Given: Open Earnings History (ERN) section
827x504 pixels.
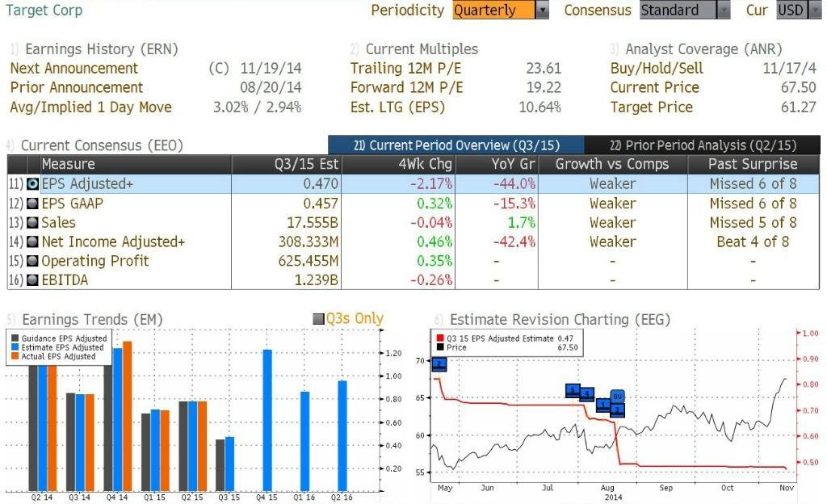Looking at the screenshot, I should [x=101, y=49].
